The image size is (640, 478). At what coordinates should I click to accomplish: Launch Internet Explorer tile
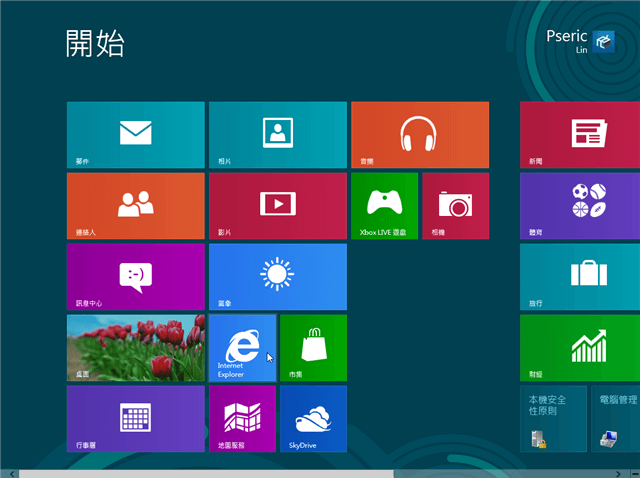coord(242,348)
